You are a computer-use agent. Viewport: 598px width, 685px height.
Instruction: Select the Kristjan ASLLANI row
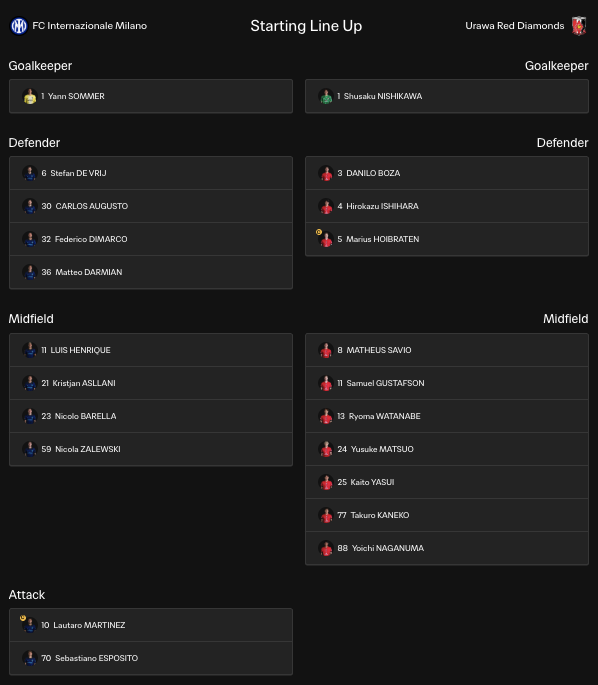pyautogui.click(x=151, y=383)
